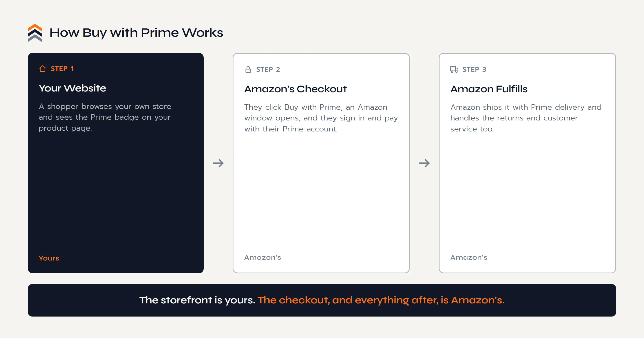Select the 'Amazon Fulfills' heading

489,89
